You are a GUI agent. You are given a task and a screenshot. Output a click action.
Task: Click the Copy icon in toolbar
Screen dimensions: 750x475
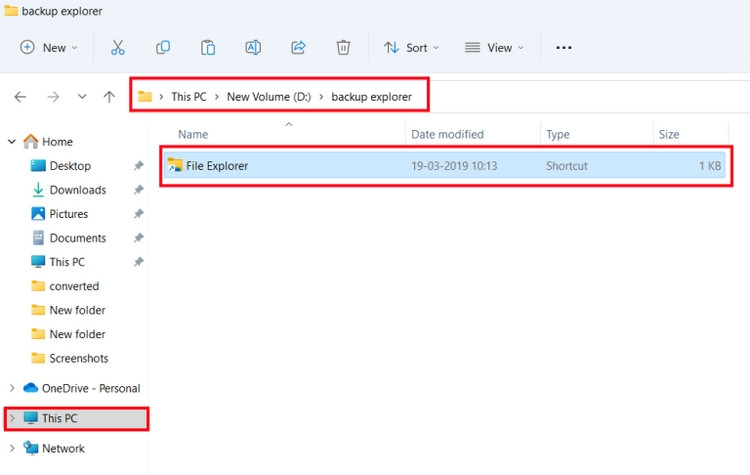(163, 47)
